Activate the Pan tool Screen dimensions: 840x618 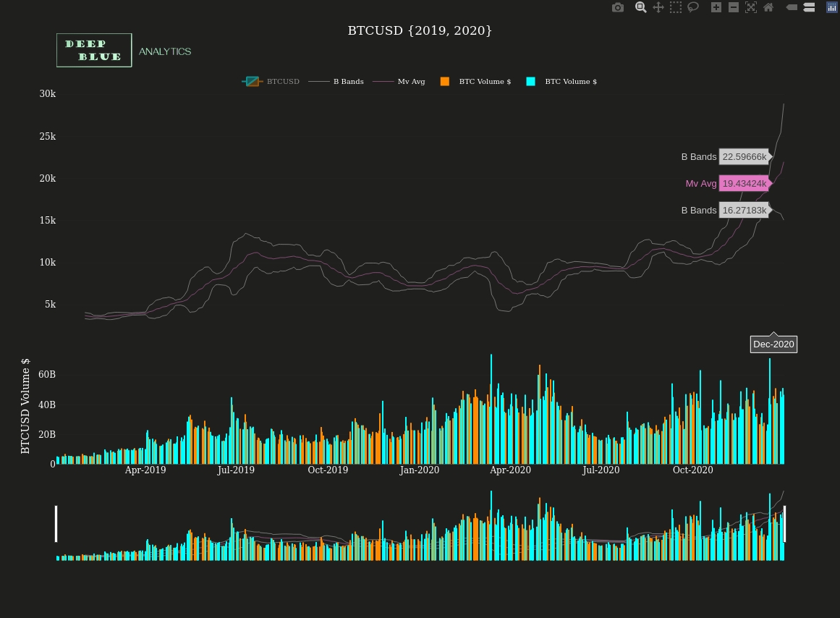(658, 7)
